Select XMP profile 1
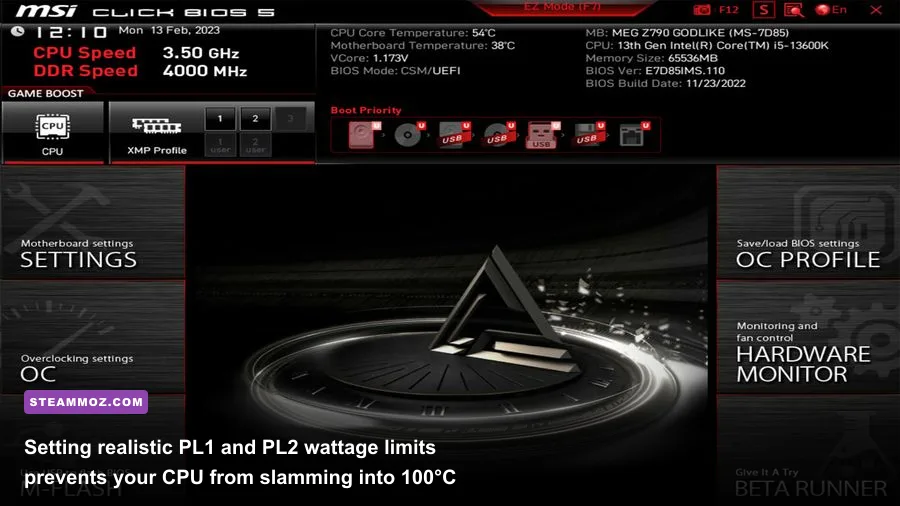Image resolution: width=900 pixels, height=506 pixels. (220, 119)
